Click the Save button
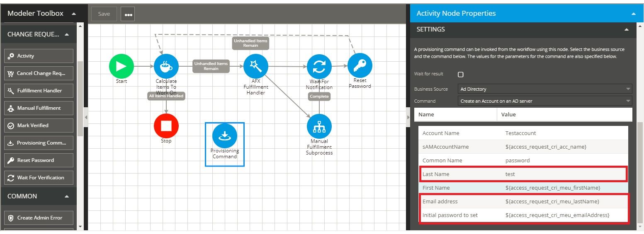Screen dimensions: 644x234 (104, 14)
